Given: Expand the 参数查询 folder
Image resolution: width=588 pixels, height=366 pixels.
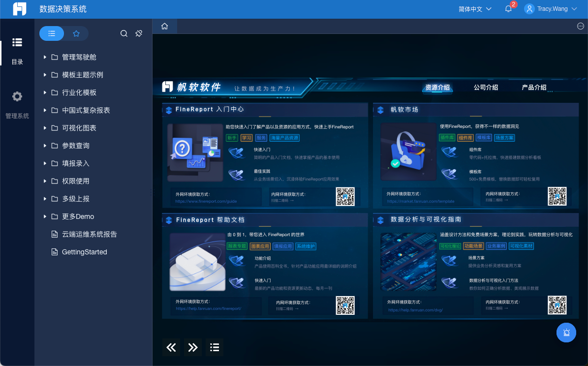Looking at the screenshot, I should click(45, 146).
